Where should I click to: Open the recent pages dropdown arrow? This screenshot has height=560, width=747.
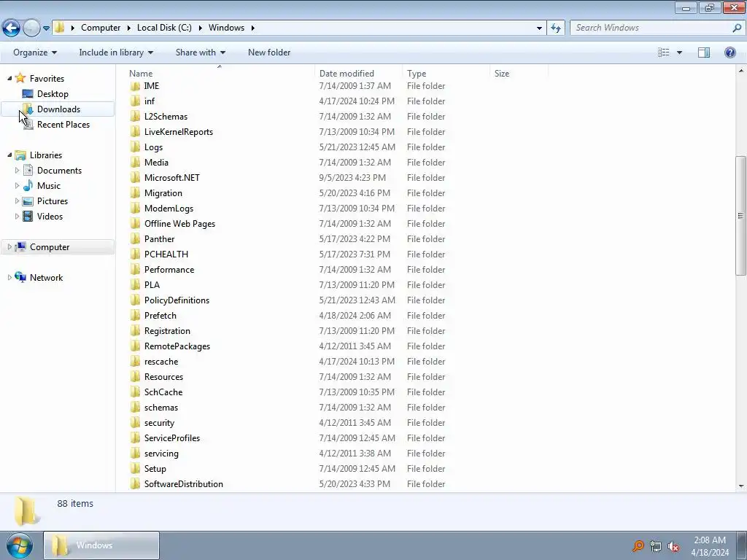46,28
